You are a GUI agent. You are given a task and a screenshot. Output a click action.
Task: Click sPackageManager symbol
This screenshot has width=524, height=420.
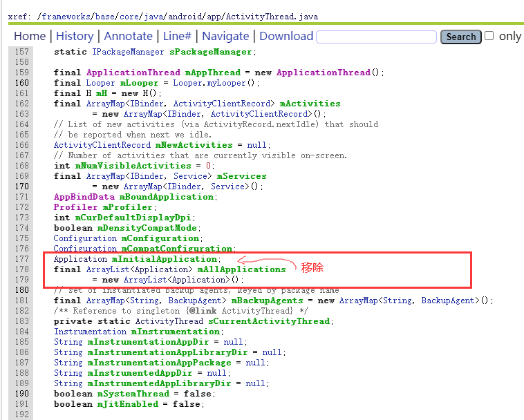pos(211,52)
